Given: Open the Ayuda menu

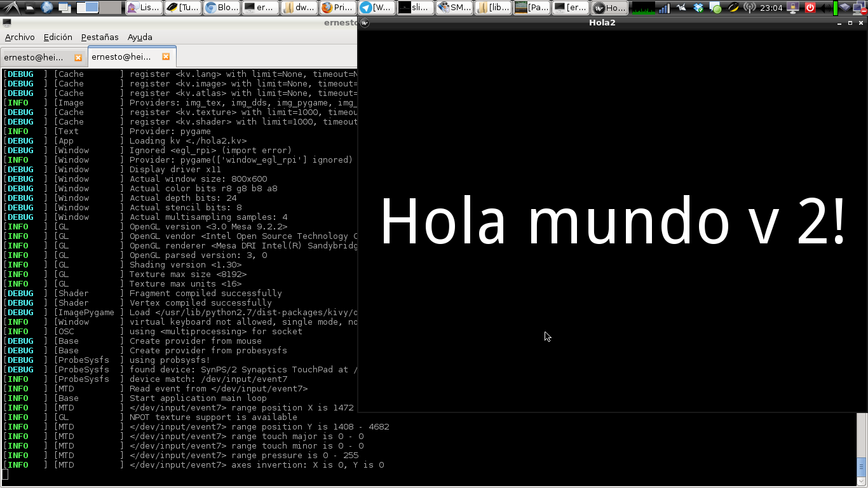Looking at the screenshot, I should 140,37.
